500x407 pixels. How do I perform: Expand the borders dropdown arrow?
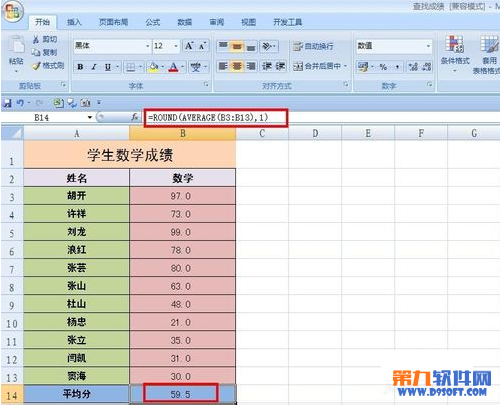coord(140,67)
